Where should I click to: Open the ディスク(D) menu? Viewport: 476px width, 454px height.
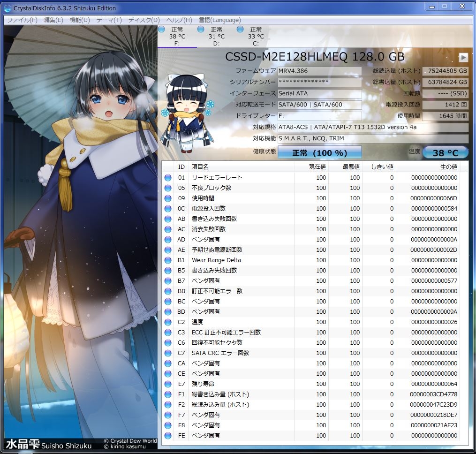[144, 20]
